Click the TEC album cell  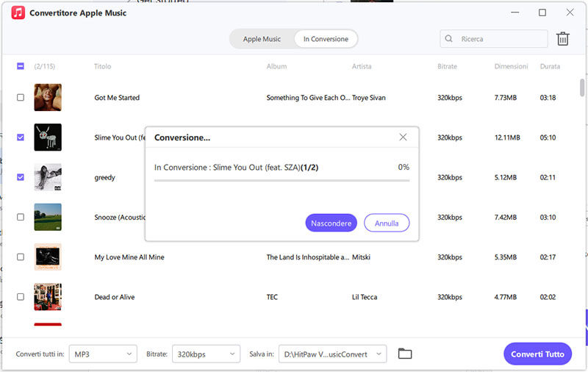272,297
